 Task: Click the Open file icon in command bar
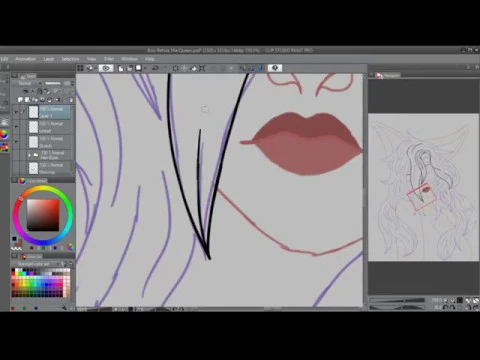[x=129, y=68]
